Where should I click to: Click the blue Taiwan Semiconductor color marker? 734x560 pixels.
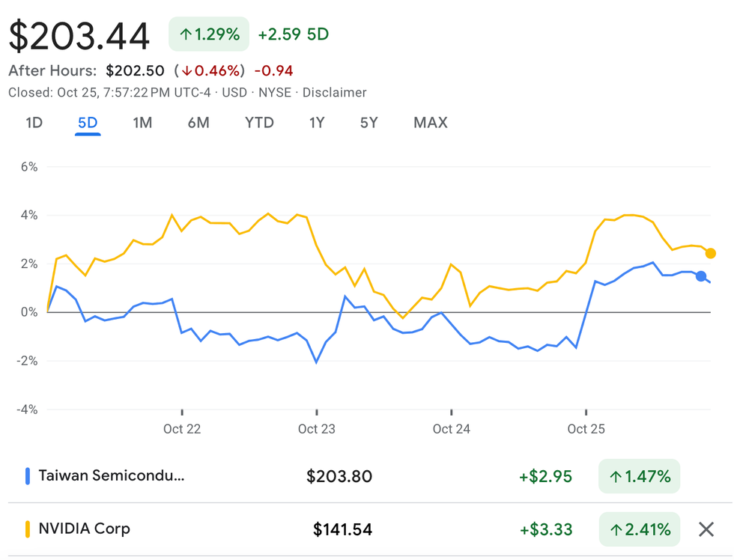click(x=28, y=475)
